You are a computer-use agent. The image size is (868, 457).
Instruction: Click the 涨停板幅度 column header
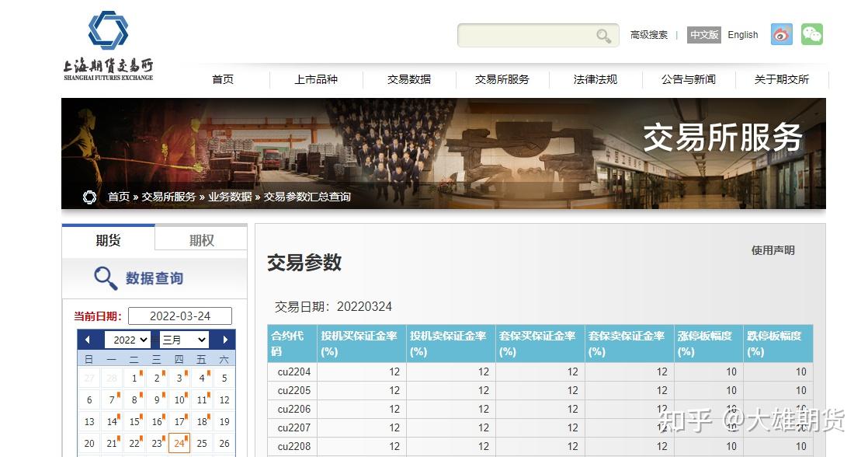point(709,344)
